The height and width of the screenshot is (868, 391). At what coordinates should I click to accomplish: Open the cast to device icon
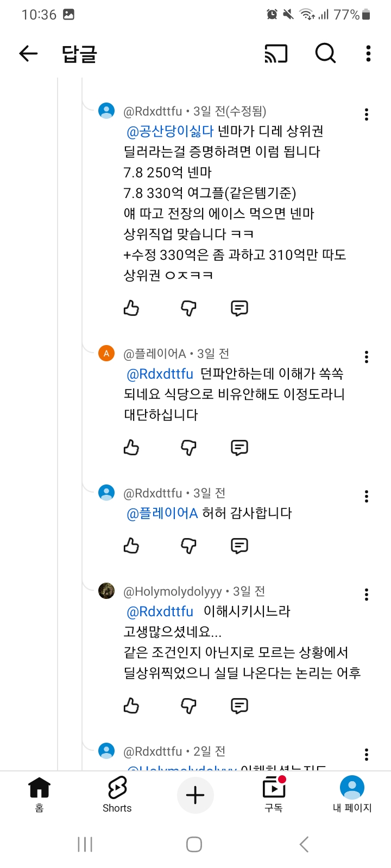pos(276,53)
